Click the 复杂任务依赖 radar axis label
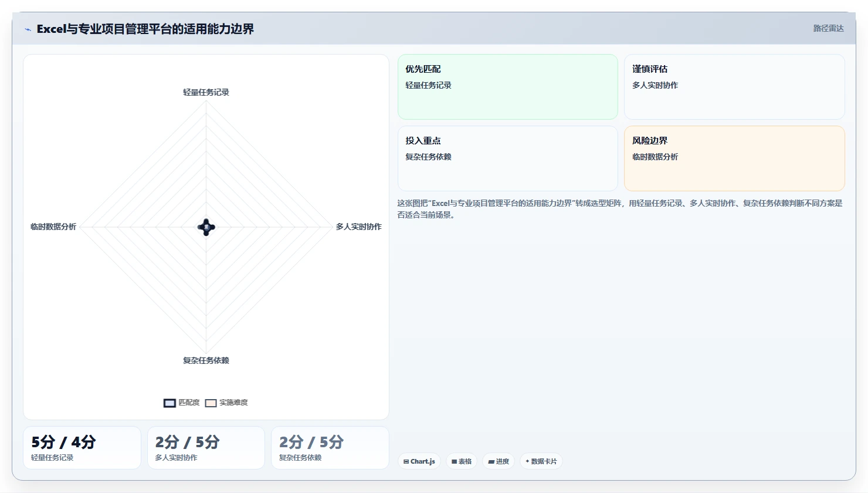The image size is (868, 493). point(206,360)
